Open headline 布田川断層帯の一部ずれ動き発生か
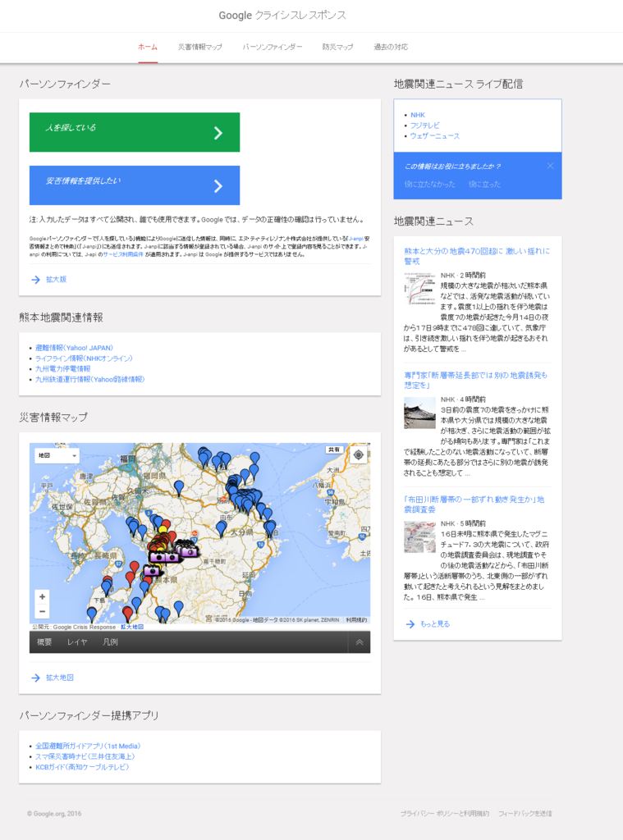 474,504
